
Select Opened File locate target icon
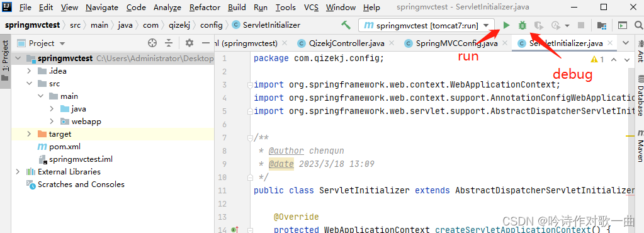pyautogui.click(x=152, y=43)
